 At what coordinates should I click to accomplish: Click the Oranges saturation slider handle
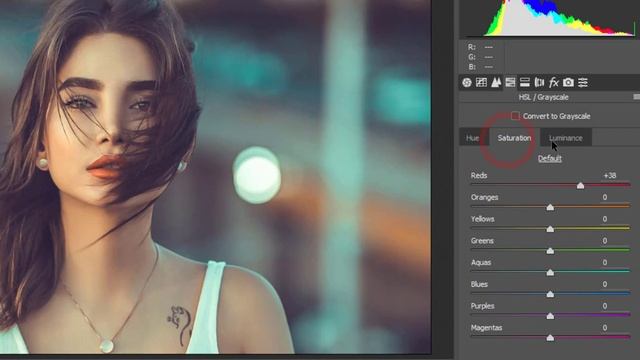[x=550, y=207]
